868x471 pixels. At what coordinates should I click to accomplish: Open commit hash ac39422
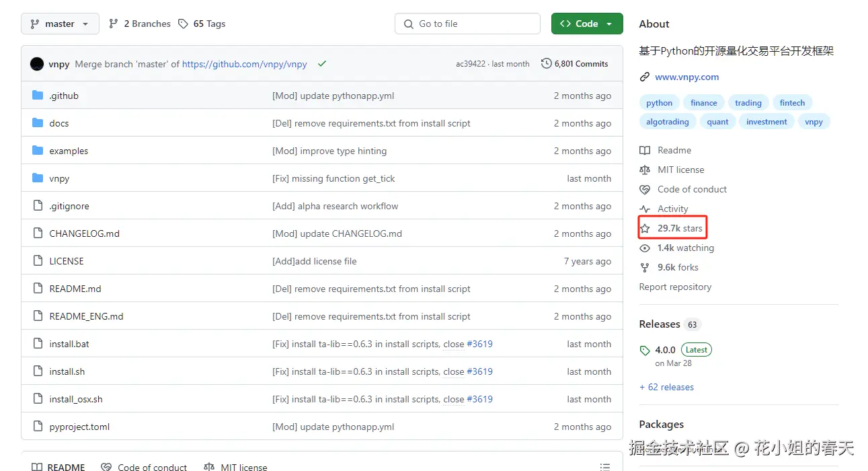point(471,64)
